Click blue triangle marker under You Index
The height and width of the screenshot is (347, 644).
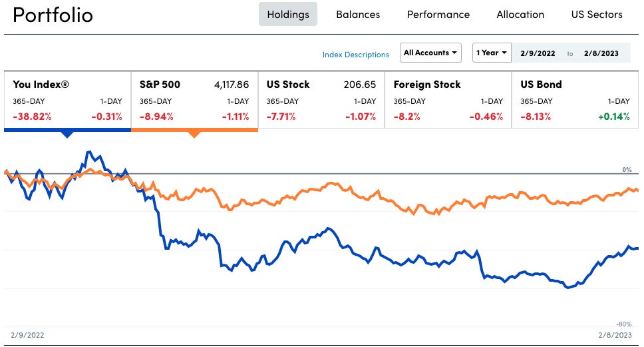67,134
